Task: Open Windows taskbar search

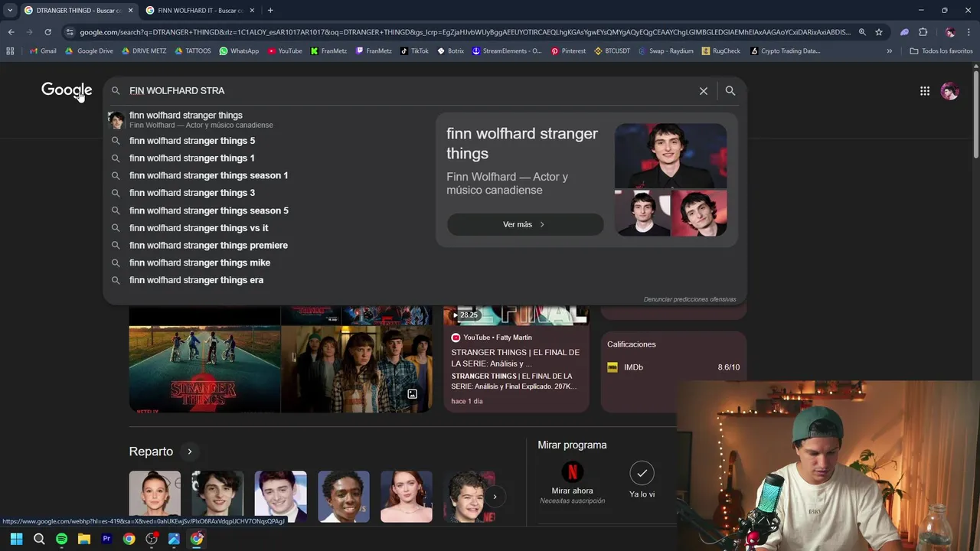Action: [x=39, y=539]
